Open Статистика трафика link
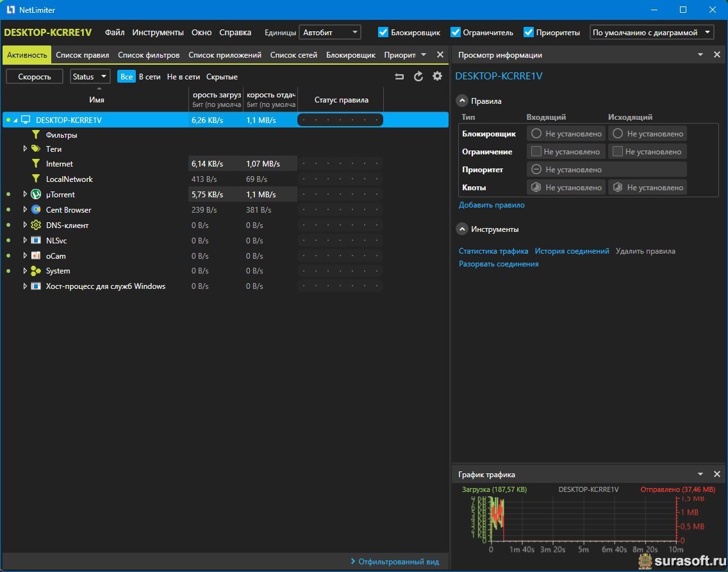 (x=493, y=250)
